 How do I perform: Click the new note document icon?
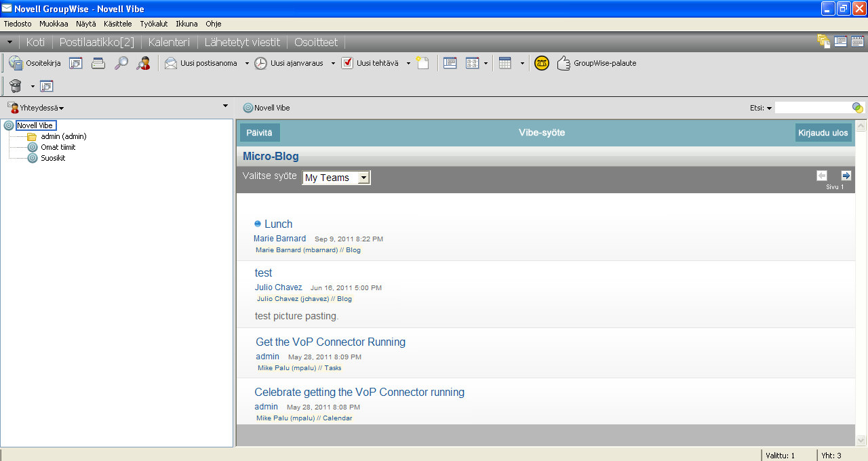pos(422,63)
